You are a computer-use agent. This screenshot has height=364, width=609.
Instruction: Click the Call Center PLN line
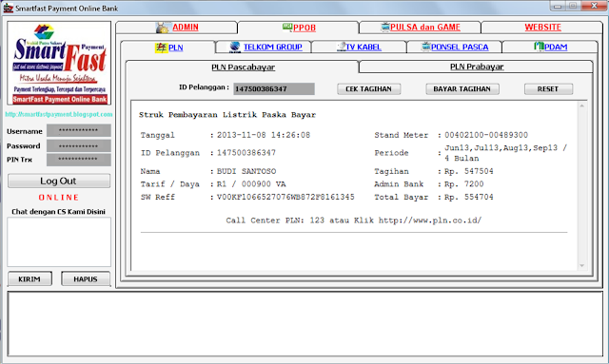pos(353,220)
